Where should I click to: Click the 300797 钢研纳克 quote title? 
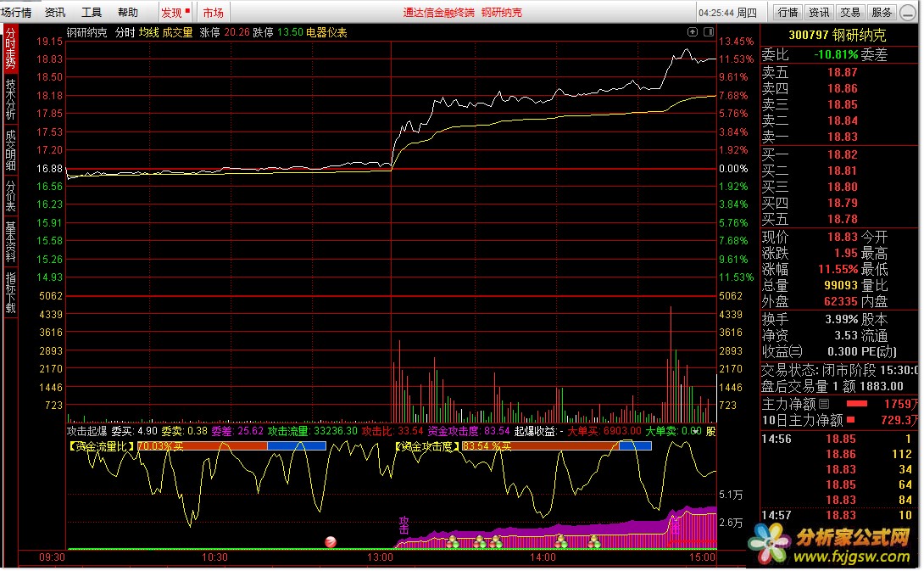pos(838,36)
